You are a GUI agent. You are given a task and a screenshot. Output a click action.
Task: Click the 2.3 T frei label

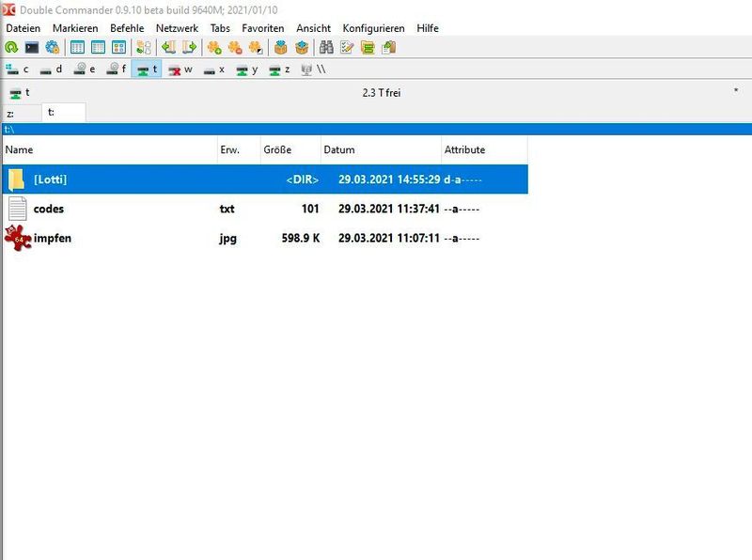pos(382,92)
